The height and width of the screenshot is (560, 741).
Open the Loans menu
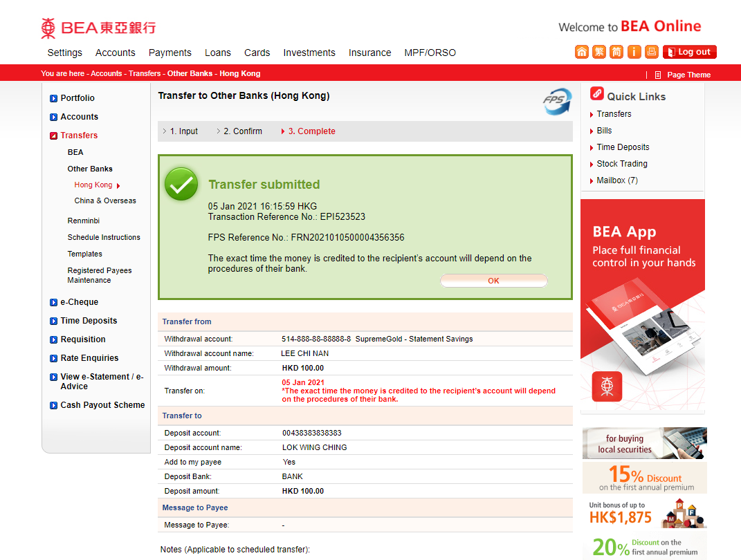coord(218,53)
